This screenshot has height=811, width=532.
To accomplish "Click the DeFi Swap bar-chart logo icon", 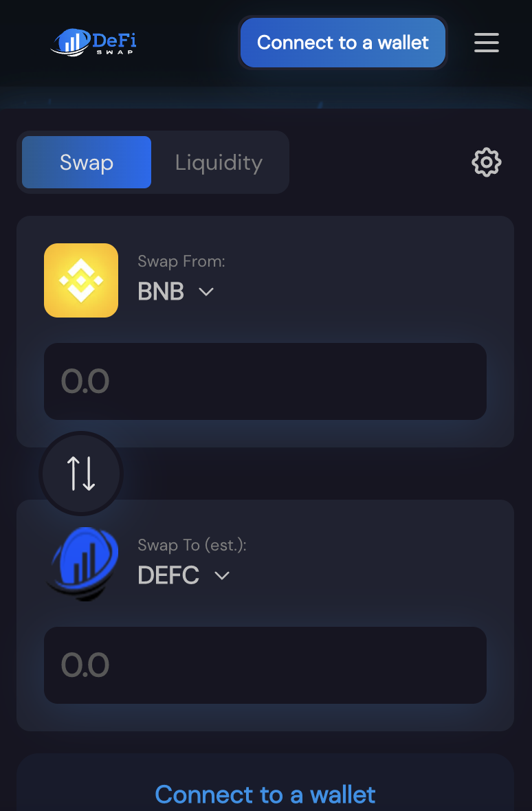I will click(70, 43).
